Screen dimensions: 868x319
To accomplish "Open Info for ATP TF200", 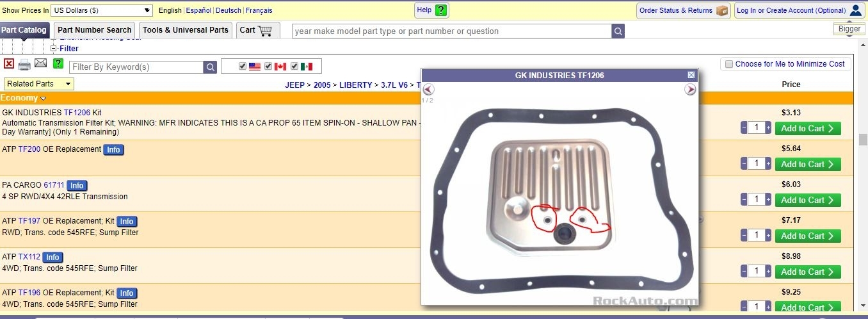I will click(x=113, y=150).
